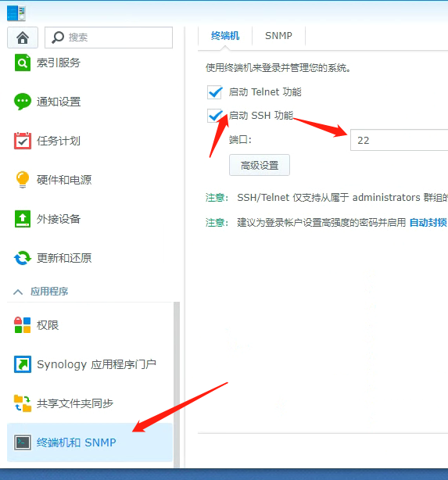Open Synology 应用程序门户 icon
The height and width of the screenshot is (480, 448).
click(23, 364)
